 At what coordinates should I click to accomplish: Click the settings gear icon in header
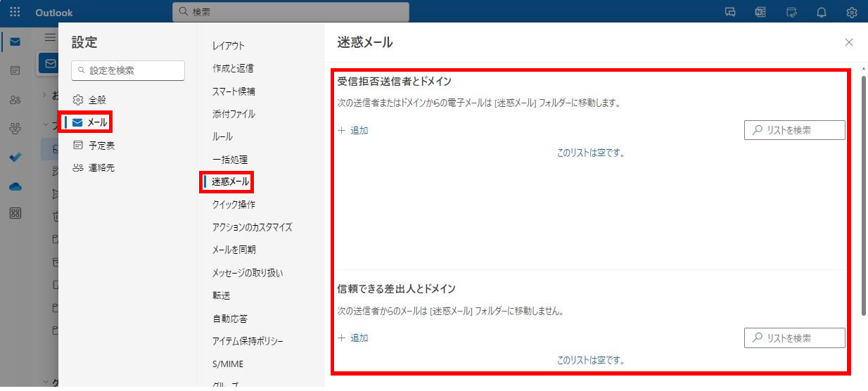852,12
